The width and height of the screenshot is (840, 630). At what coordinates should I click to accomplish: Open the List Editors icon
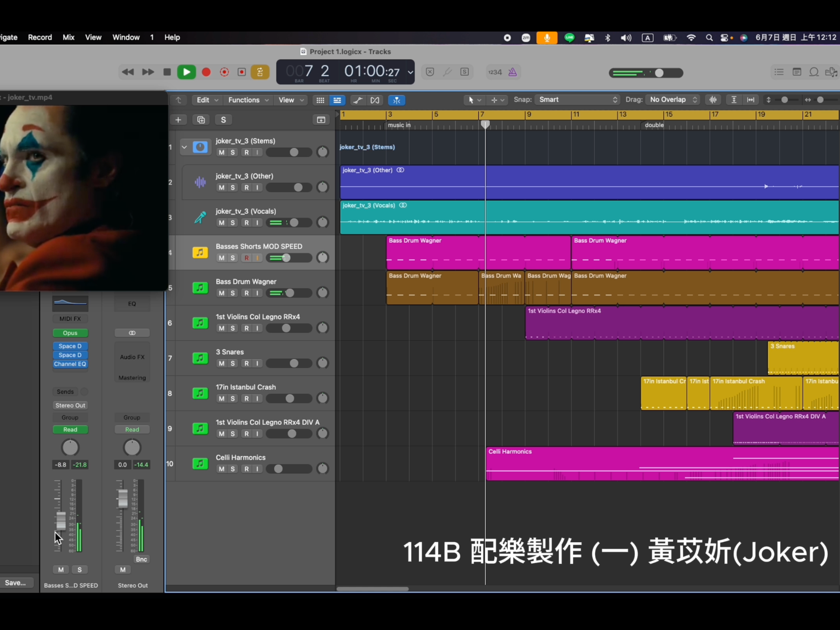[x=779, y=72]
